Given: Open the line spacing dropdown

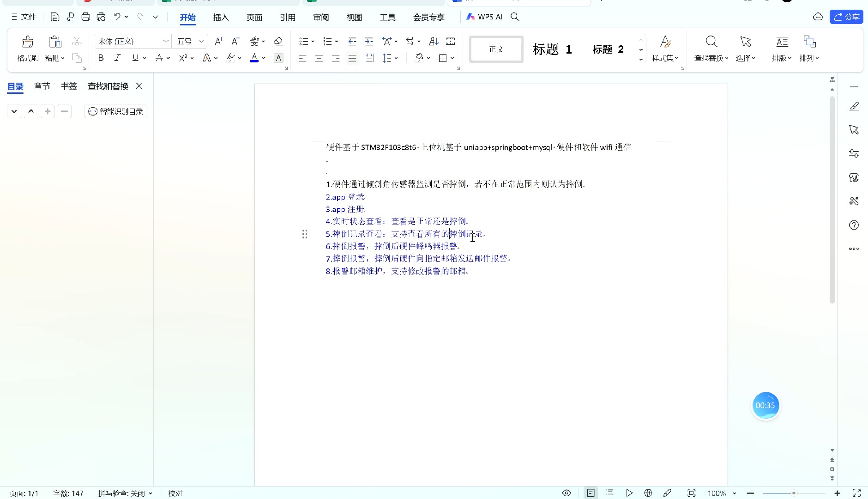Looking at the screenshot, I should click(x=390, y=58).
